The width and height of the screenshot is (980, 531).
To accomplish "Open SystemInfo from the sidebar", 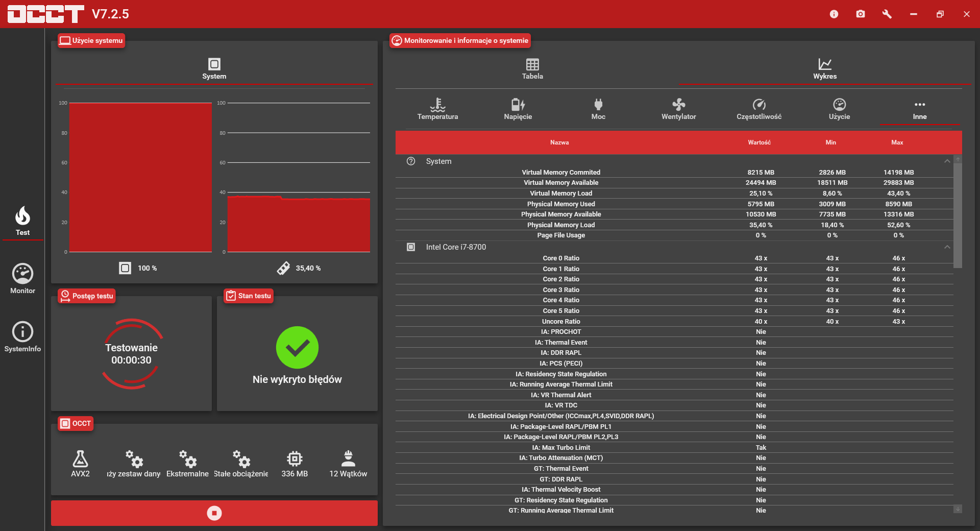I will point(22,337).
